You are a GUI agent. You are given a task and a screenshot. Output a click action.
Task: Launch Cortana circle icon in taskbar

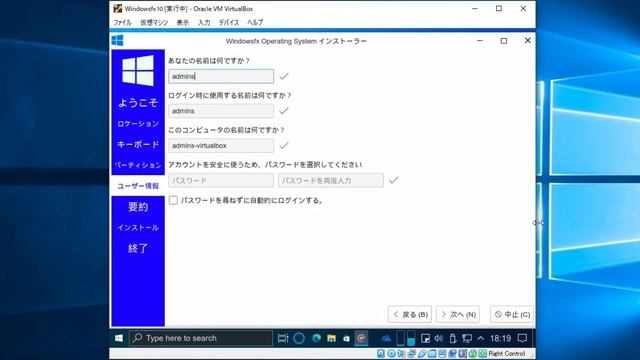click(x=299, y=338)
